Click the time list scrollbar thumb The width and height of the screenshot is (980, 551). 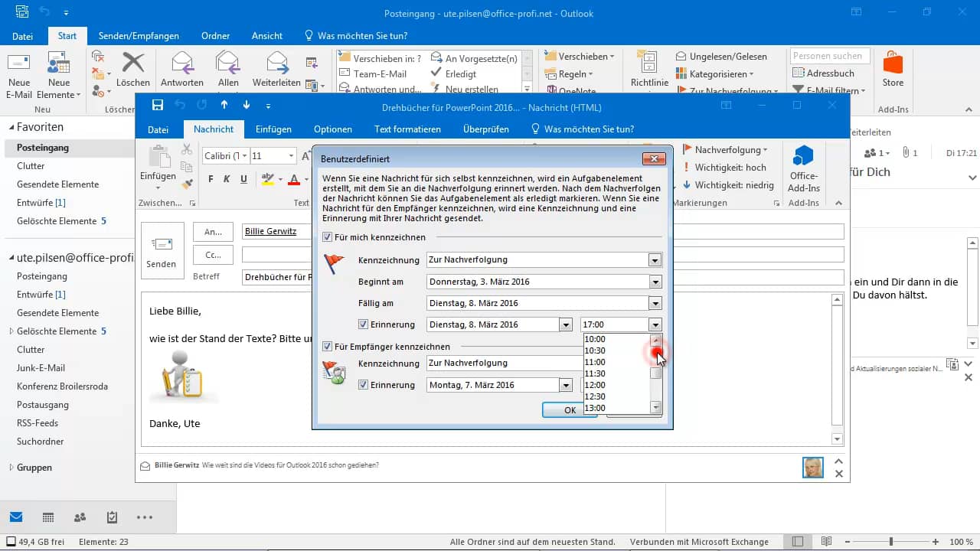coord(656,373)
